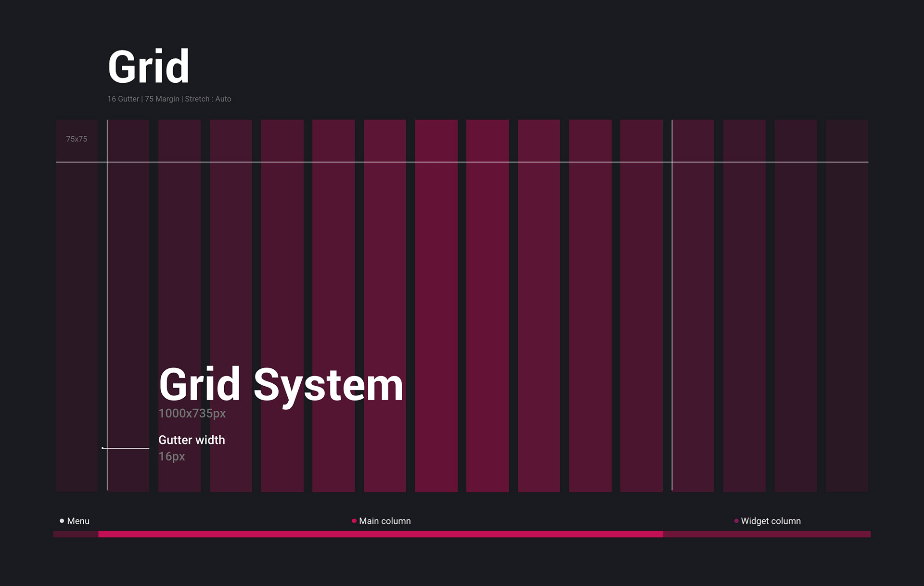This screenshot has width=924, height=586.
Task: Click the Grid System heading
Action: 281,385
